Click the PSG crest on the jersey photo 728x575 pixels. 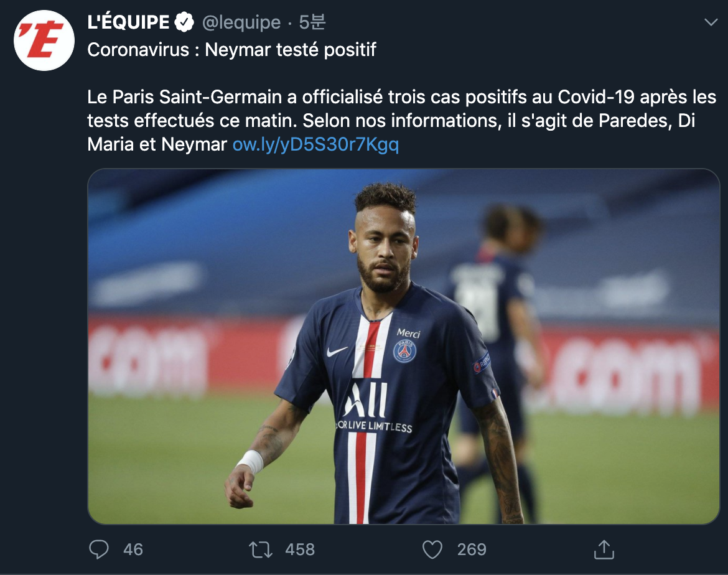tap(405, 352)
